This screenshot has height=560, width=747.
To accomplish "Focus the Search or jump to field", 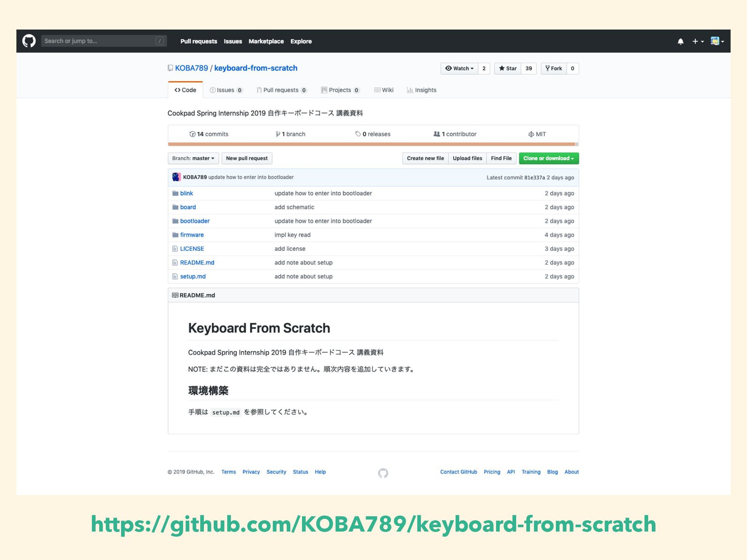I will [x=101, y=41].
